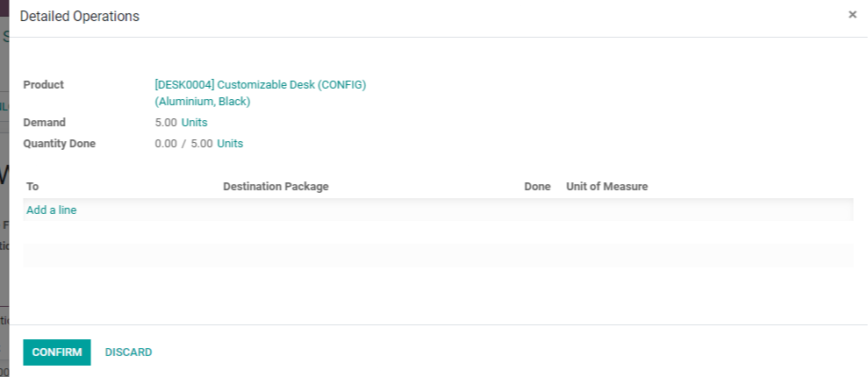Click the 5.00 Demand quantity value
The width and height of the screenshot is (868, 377).
point(166,123)
